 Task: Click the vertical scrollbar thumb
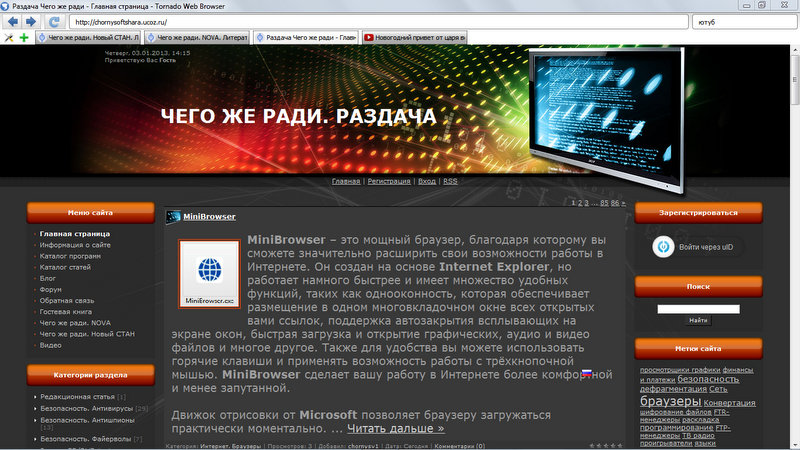(795, 81)
